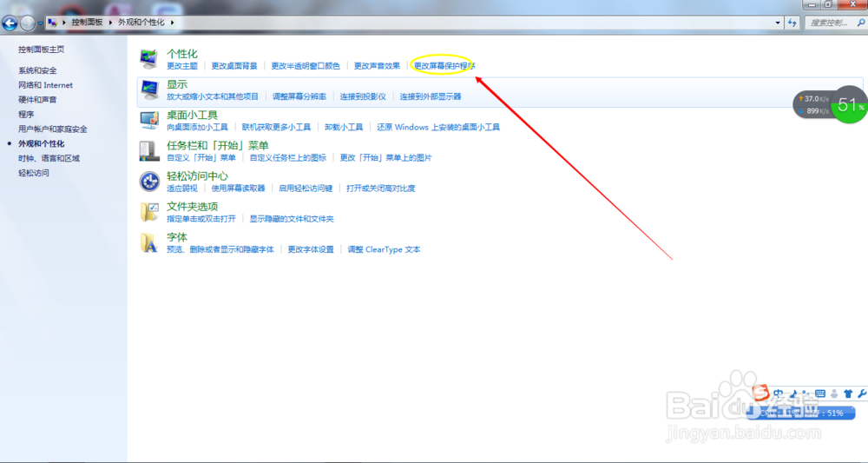Open address bar history dropdown arrow

[778, 23]
